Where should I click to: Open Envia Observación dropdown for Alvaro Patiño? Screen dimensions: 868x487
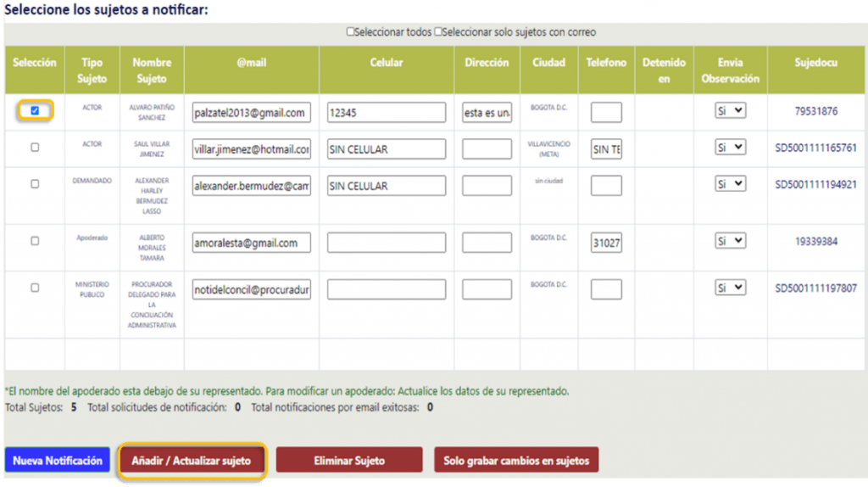pyautogui.click(x=730, y=110)
